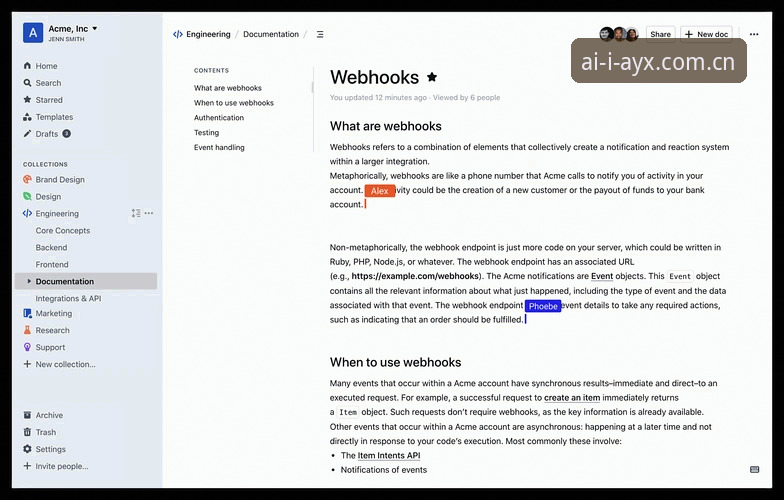Open Integrations & API document
Image resolution: width=784 pixels, height=500 pixels.
(x=68, y=298)
